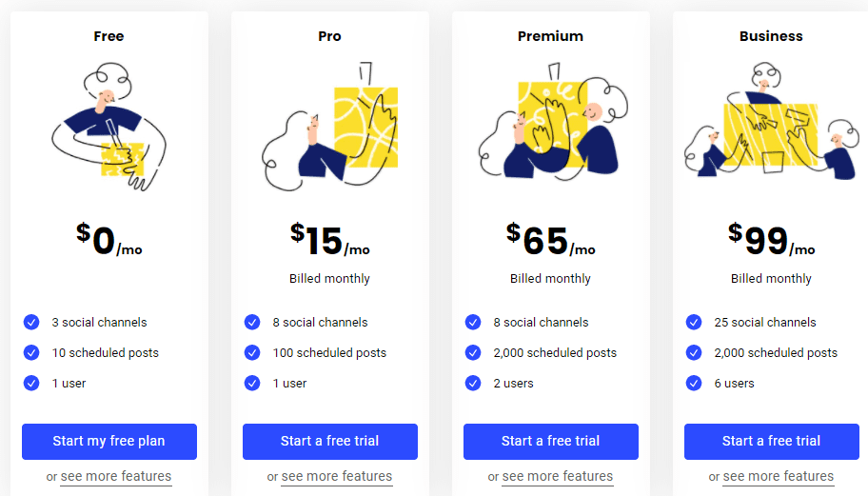Open see more features under Premium
868x496 pixels.
point(558,476)
